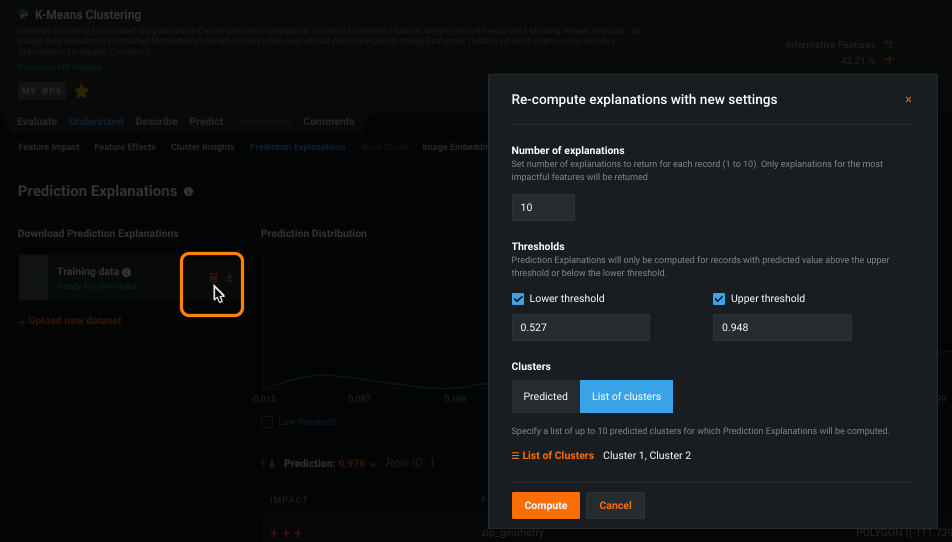Click the download icon for Training data

230,277
